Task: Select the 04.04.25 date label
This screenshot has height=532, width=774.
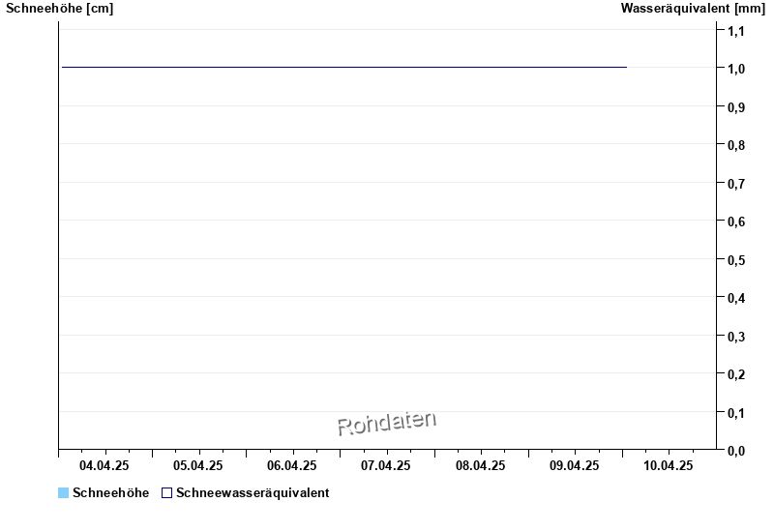Action: [x=104, y=466]
